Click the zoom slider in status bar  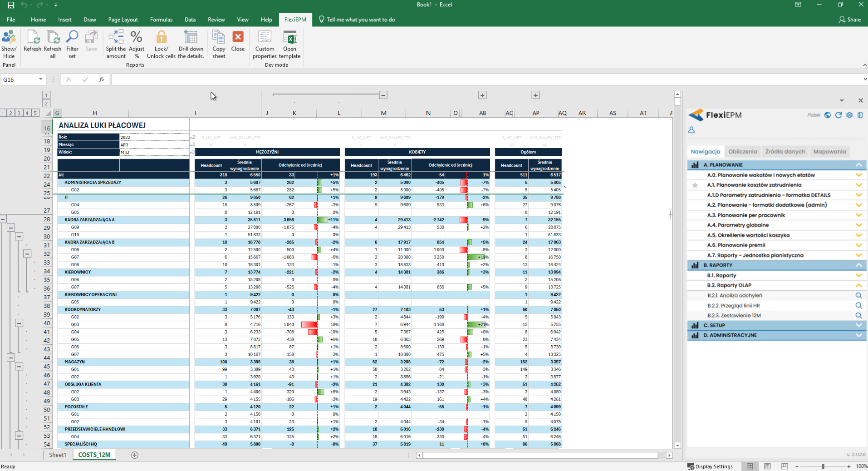tap(823, 466)
